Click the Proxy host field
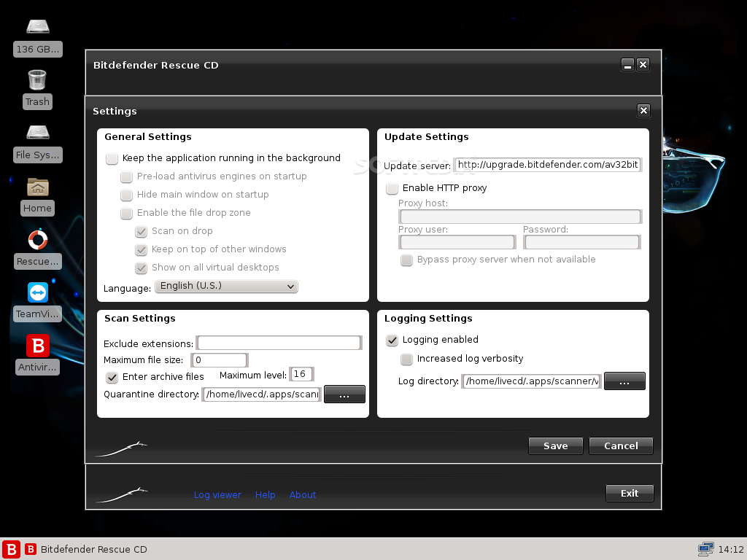747x560 pixels. 520,217
